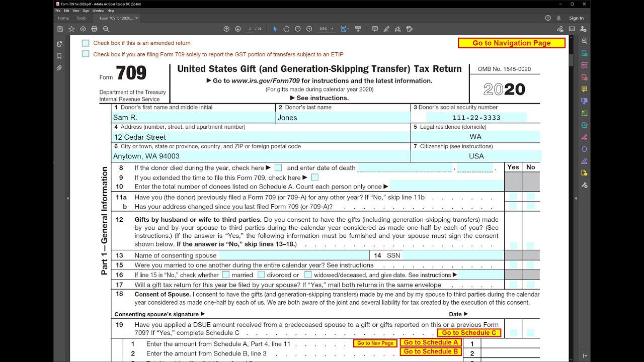Switch to the Home tab
This screenshot has width=644, height=362.
(63, 18)
